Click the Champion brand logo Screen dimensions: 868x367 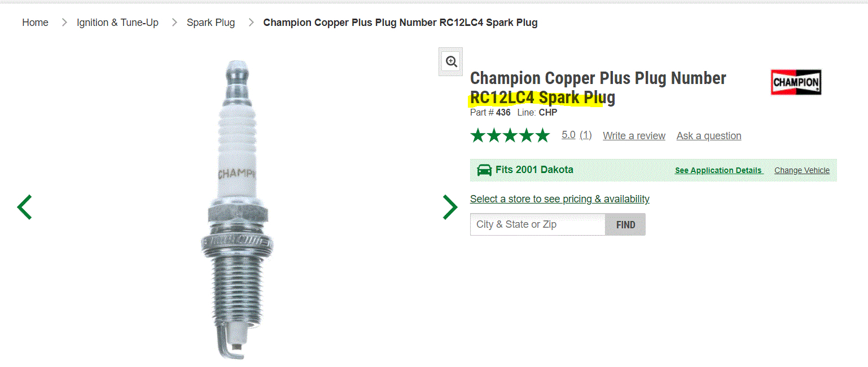click(x=796, y=82)
